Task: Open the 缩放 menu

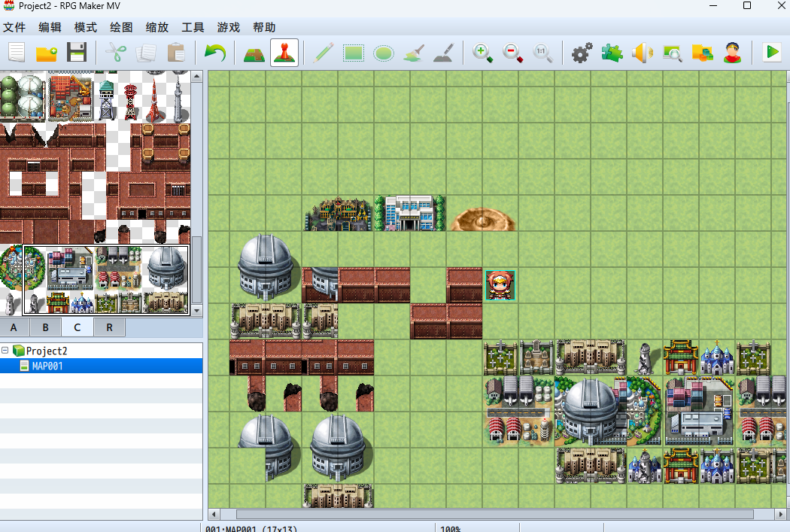Action: (157, 27)
